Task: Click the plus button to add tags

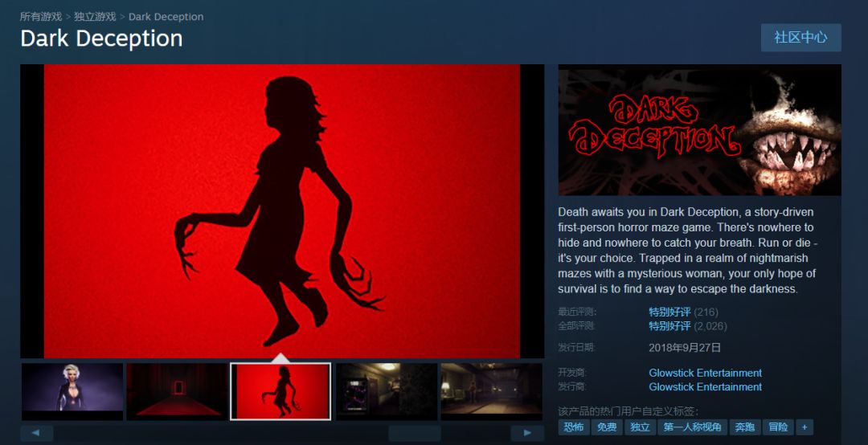Action: pyautogui.click(x=805, y=427)
